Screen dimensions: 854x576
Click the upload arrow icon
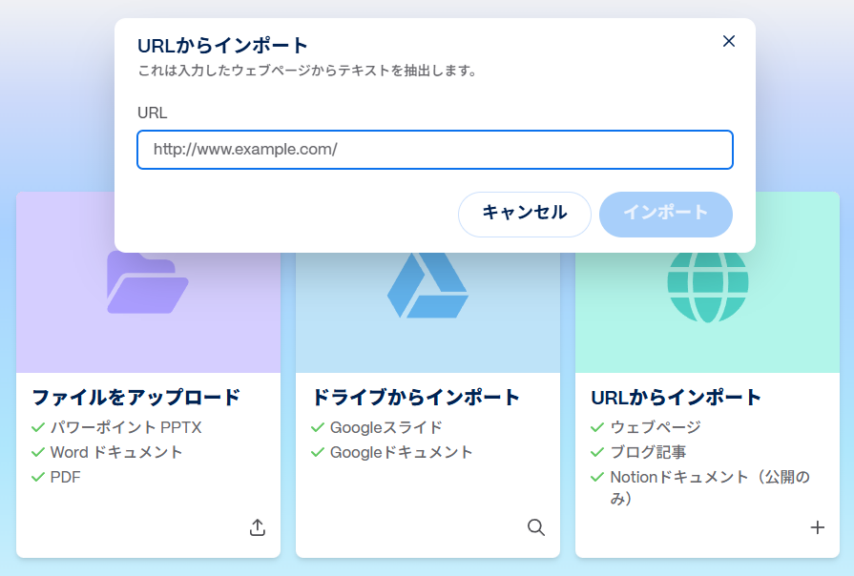coord(257,527)
